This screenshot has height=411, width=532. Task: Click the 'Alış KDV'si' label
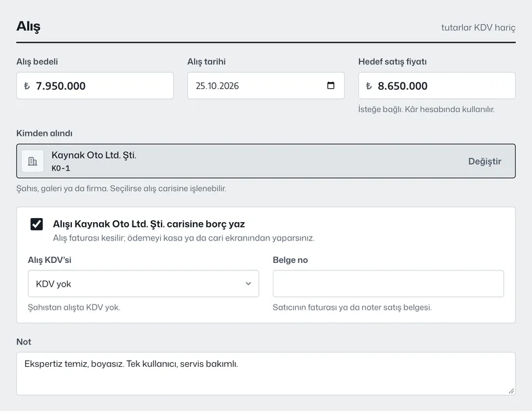coord(50,260)
